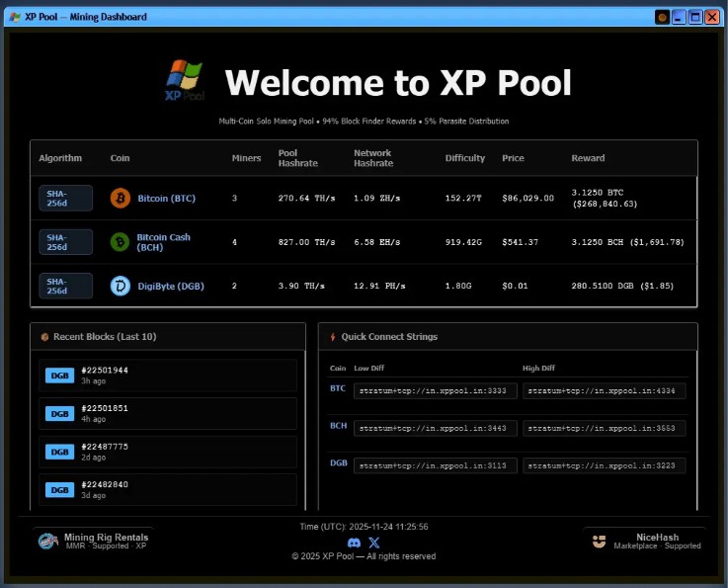Click the Time (UTC) timestamp in footer

click(x=364, y=527)
